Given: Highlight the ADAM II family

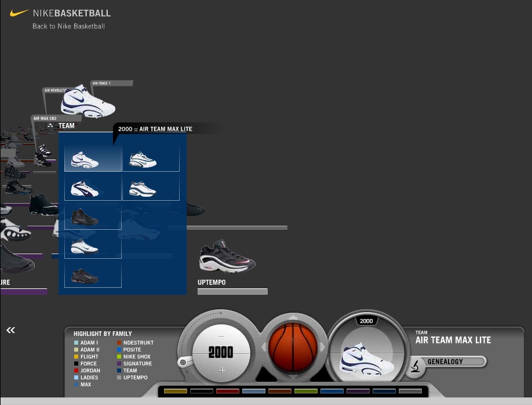Looking at the screenshot, I should 87,350.
